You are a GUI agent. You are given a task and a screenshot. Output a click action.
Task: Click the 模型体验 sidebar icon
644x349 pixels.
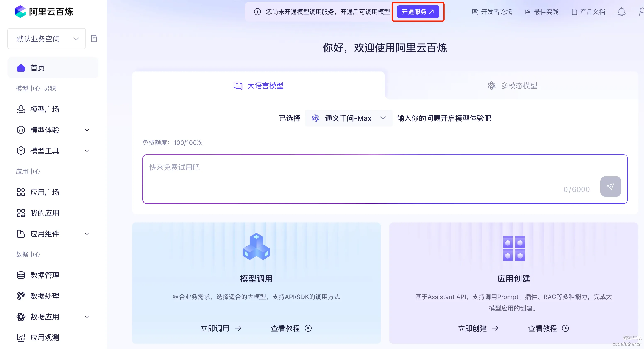pyautogui.click(x=21, y=130)
